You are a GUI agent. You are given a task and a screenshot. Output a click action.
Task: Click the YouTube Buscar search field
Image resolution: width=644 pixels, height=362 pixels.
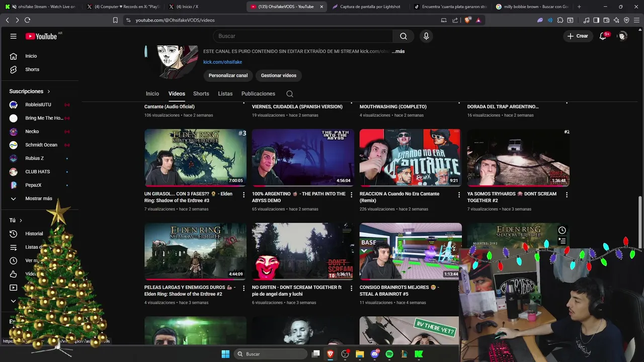pyautogui.click(x=303, y=36)
